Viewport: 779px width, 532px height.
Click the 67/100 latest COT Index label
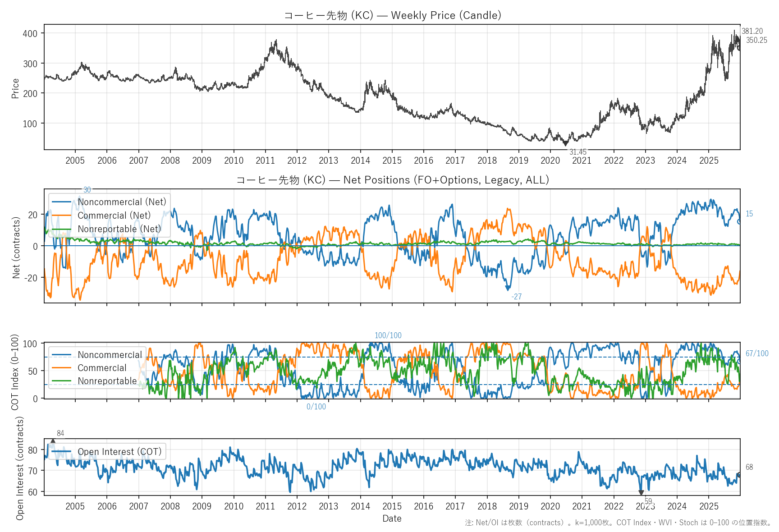756,353
